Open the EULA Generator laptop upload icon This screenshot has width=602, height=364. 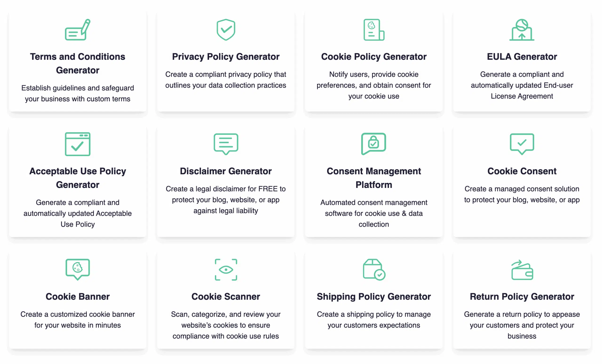pos(522,30)
